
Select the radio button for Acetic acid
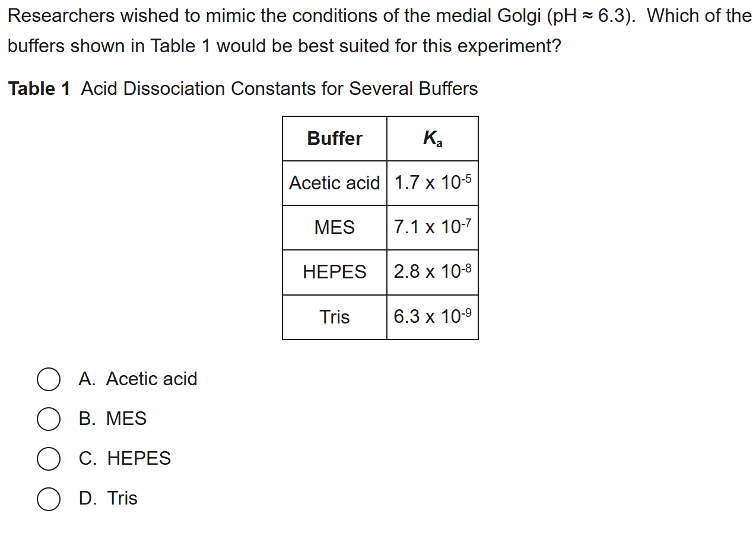point(48,379)
